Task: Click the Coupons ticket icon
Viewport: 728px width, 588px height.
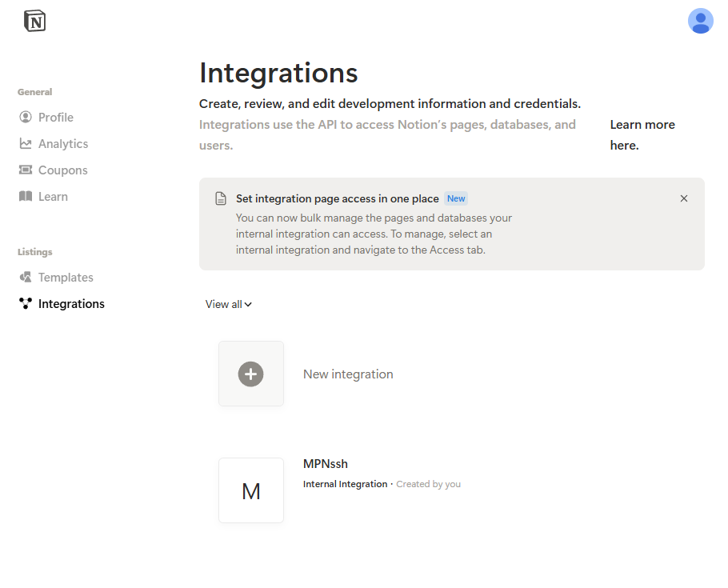Action: pos(26,170)
